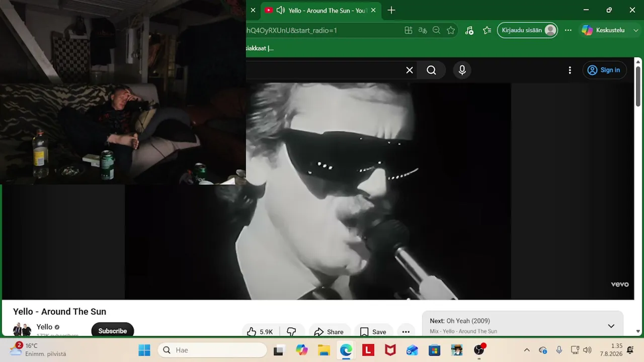644x362 pixels.
Task: Dislike the video
Action: pos(291,332)
